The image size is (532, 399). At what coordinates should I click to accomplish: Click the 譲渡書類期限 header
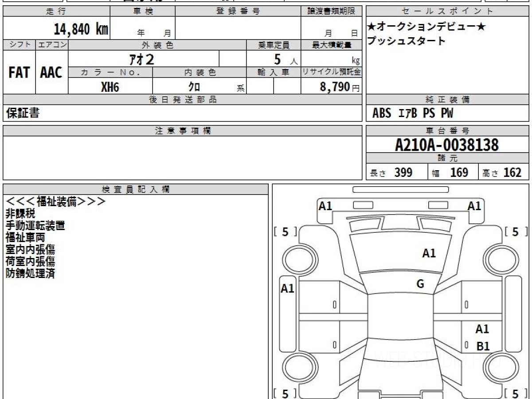pos(331,12)
